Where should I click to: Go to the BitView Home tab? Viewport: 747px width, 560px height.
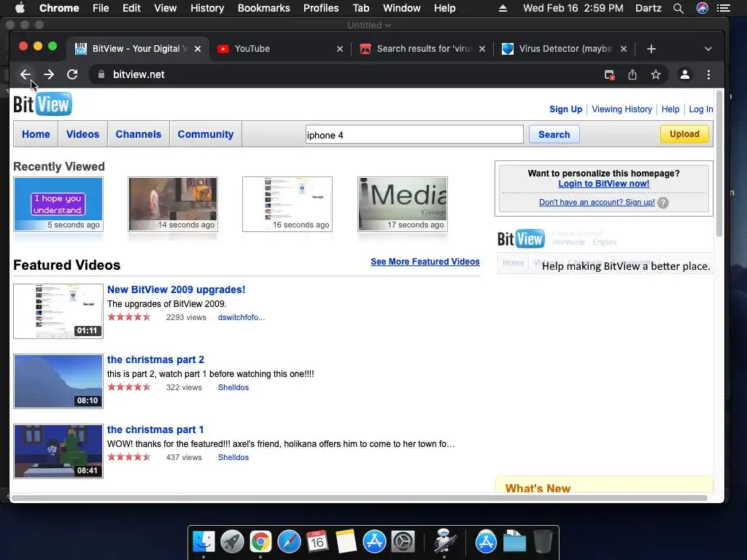(36, 134)
